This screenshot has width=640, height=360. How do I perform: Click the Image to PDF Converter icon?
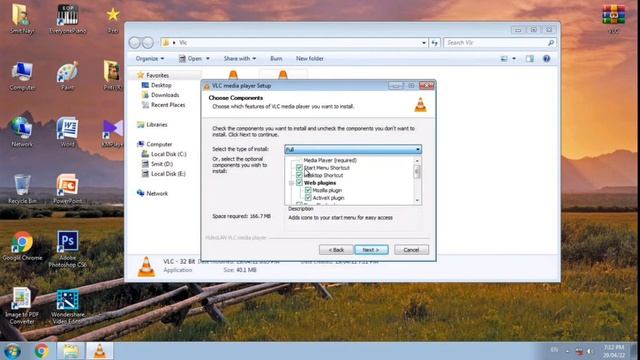[22, 306]
